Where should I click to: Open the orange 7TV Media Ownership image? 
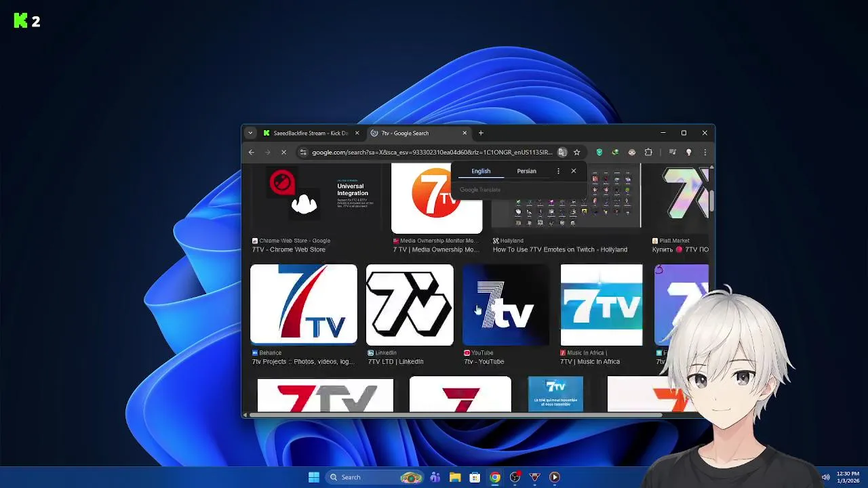pyautogui.click(x=437, y=198)
